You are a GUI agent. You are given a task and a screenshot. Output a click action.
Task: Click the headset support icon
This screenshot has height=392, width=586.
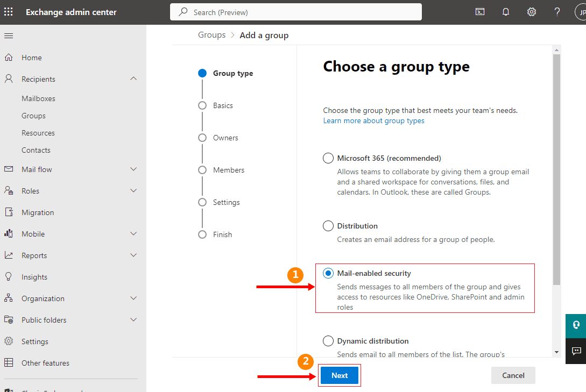coord(576,325)
